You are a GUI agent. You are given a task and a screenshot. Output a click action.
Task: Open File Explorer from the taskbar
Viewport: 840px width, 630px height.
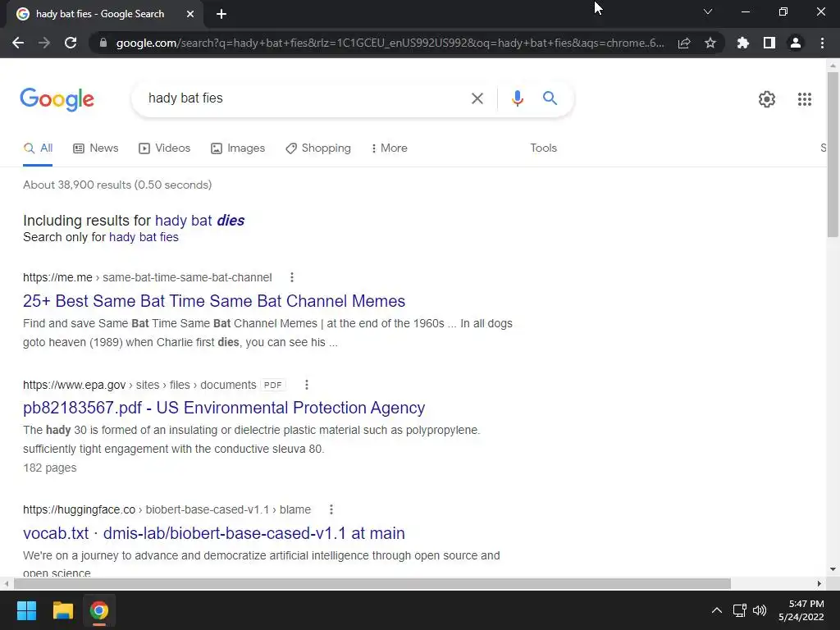coord(62,610)
